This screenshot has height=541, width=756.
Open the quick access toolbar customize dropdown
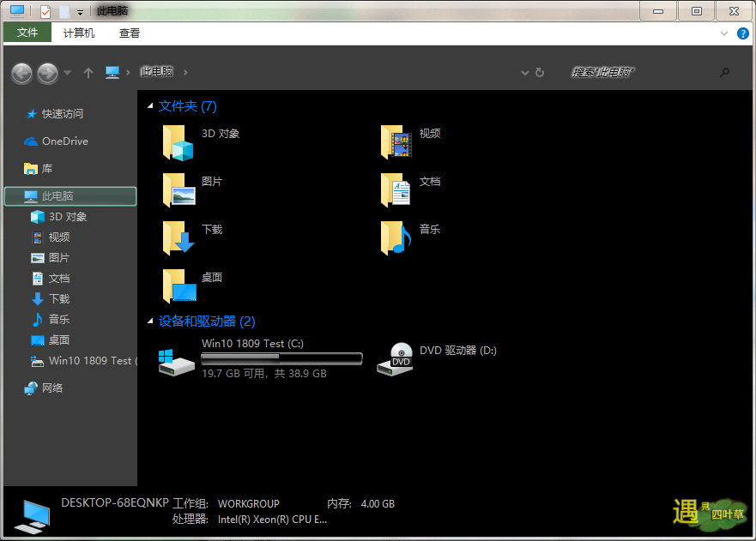[x=80, y=11]
